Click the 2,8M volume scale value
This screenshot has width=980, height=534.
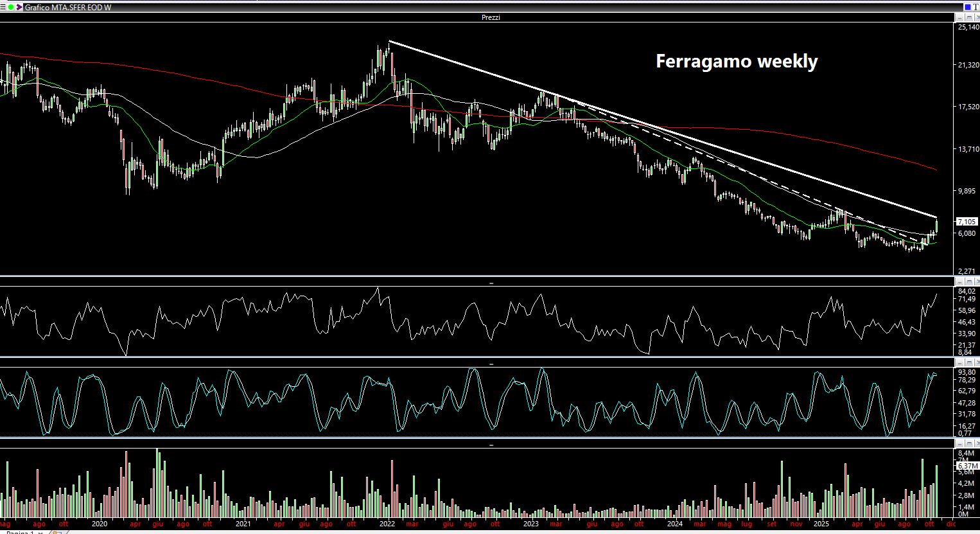coord(965,495)
